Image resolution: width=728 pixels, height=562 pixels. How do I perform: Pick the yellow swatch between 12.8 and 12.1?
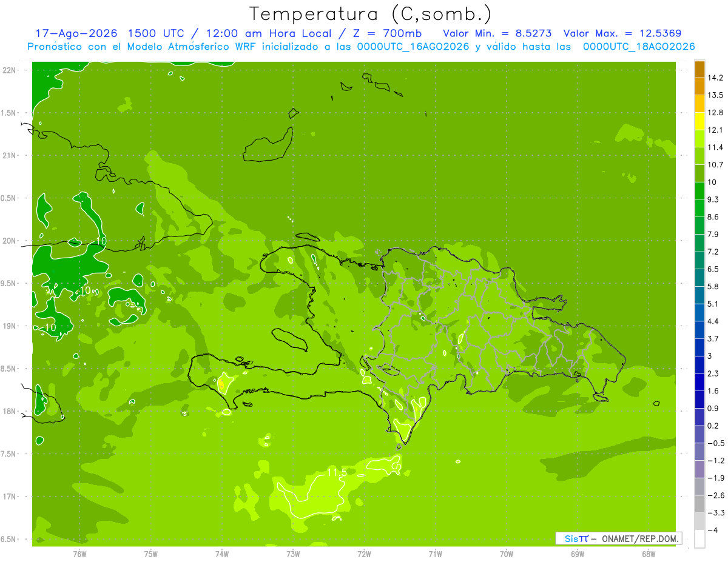click(x=699, y=121)
